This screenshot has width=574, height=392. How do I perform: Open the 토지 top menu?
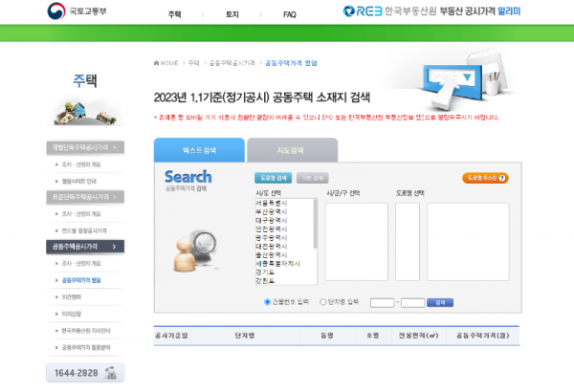pos(232,14)
